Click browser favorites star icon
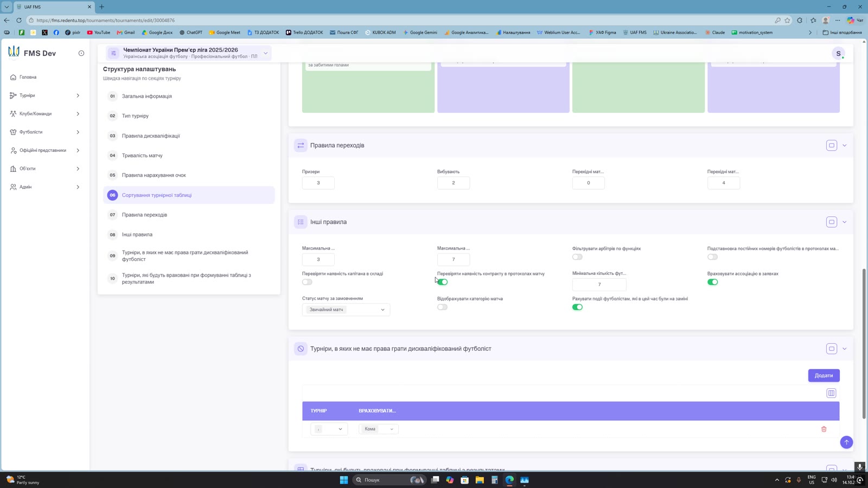Screen dimensions: 868x488 coord(787,20)
